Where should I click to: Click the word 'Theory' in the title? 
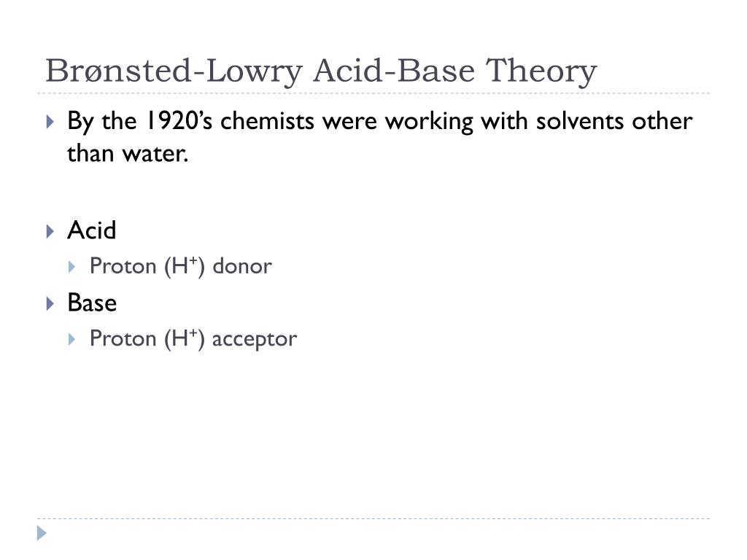click(x=541, y=71)
